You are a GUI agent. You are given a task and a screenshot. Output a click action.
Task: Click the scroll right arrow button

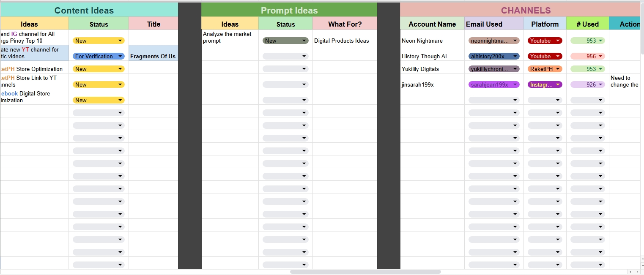pos(636,272)
